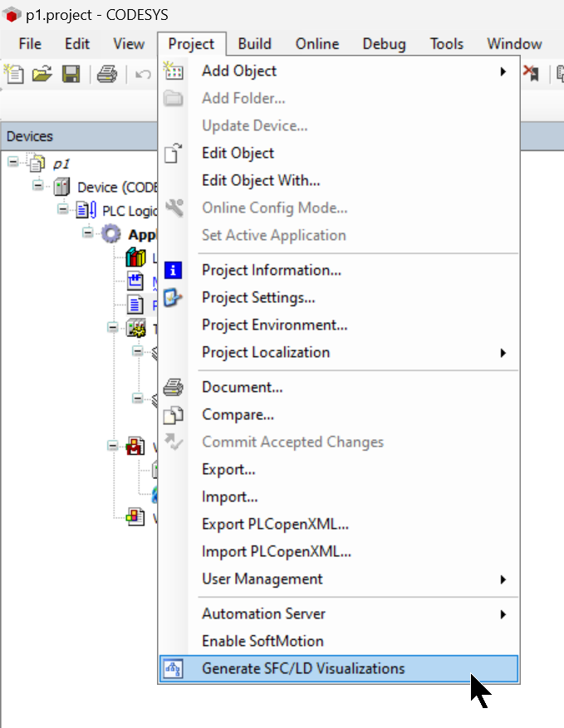Select Import... from the Project menu

tap(339, 496)
